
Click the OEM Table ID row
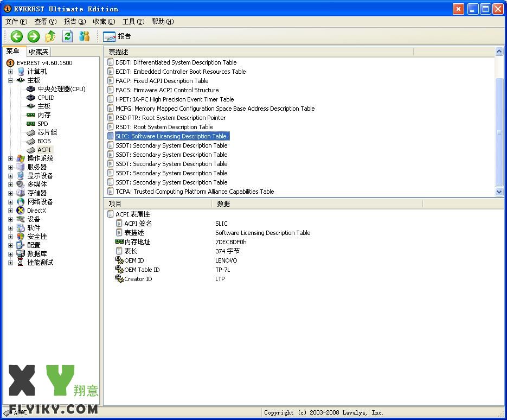(172, 270)
